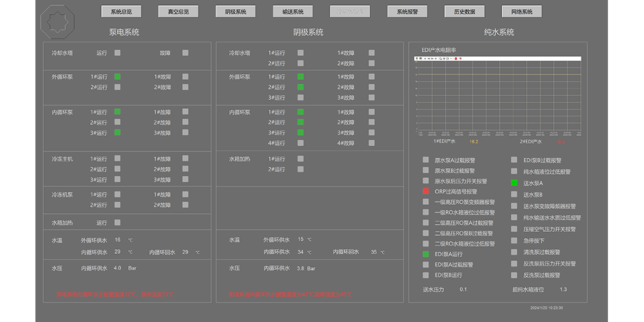Viewport: 644px width, 322px height.
Task: Open the 系统总览 page
Action: pos(121,12)
